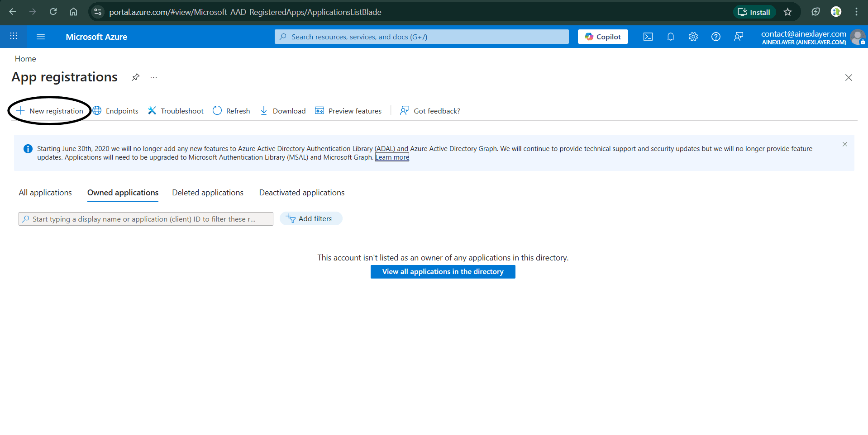Dismiss the ADAL deprecation banner
This screenshot has width=868, height=435.
point(844,144)
